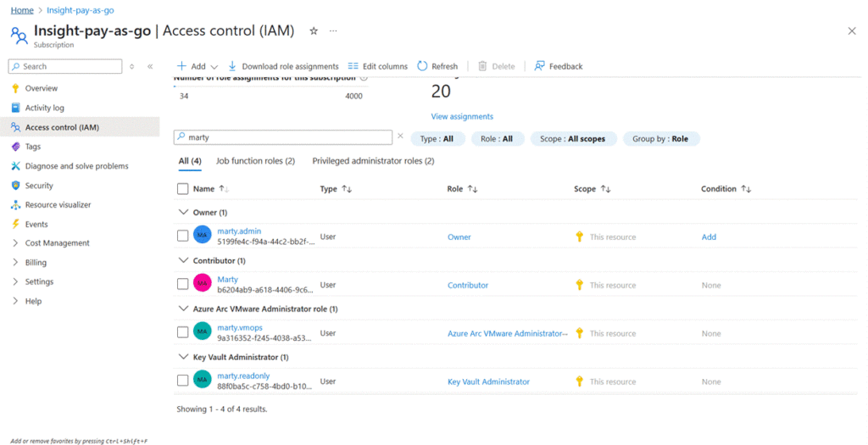Check the marty.admin row checkbox
This screenshot has width=868, height=445.
[183, 236]
